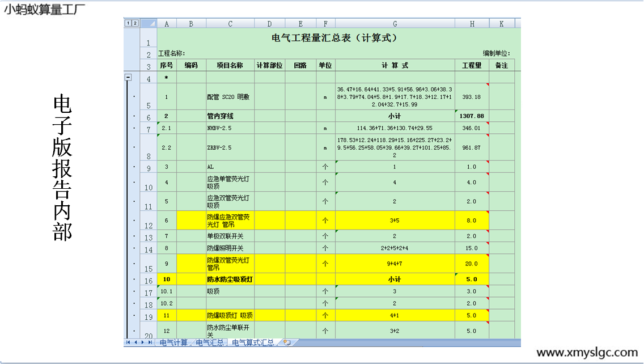Select row 12 header
This screenshot has width=644, height=364.
pyautogui.click(x=149, y=221)
